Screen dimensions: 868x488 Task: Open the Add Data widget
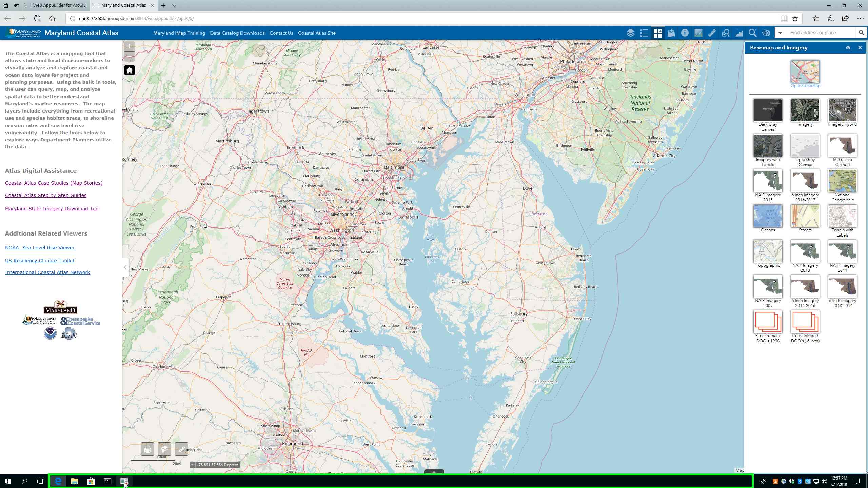point(671,33)
